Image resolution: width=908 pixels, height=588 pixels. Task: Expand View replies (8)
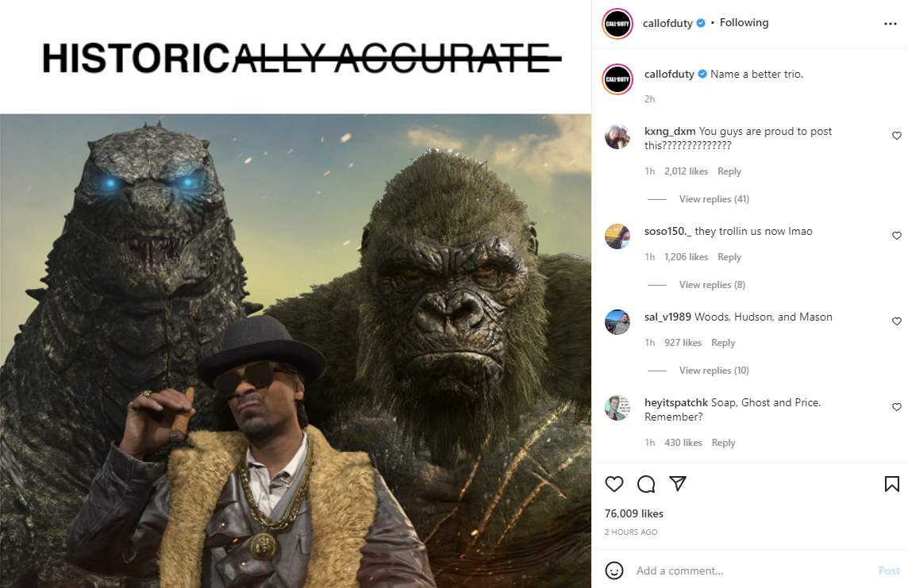click(x=712, y=285)
